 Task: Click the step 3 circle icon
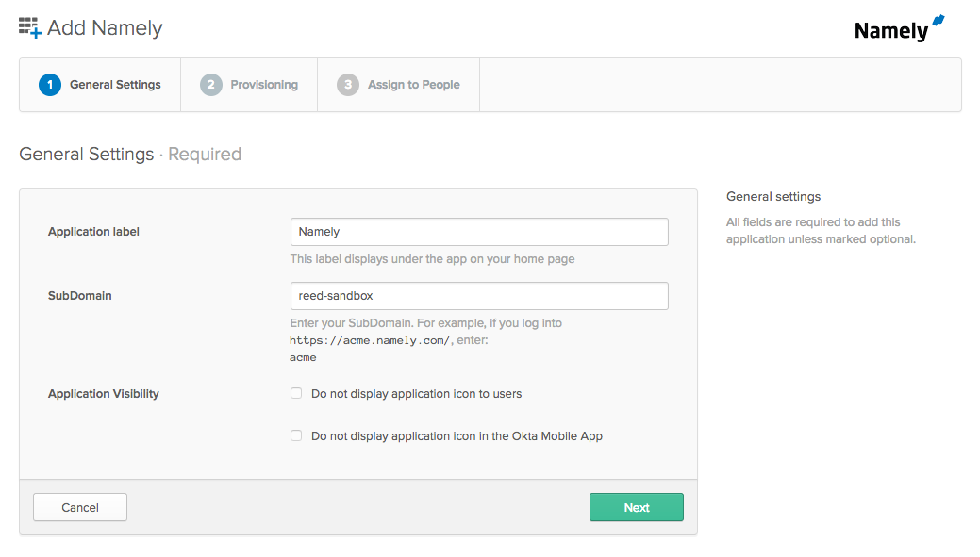click(347, 85)
